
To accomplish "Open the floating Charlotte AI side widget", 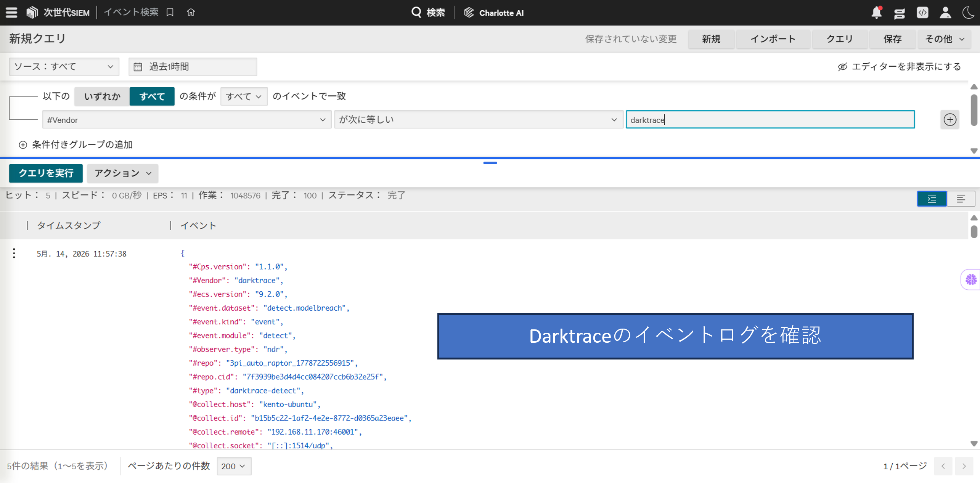I will coord(971,280).
